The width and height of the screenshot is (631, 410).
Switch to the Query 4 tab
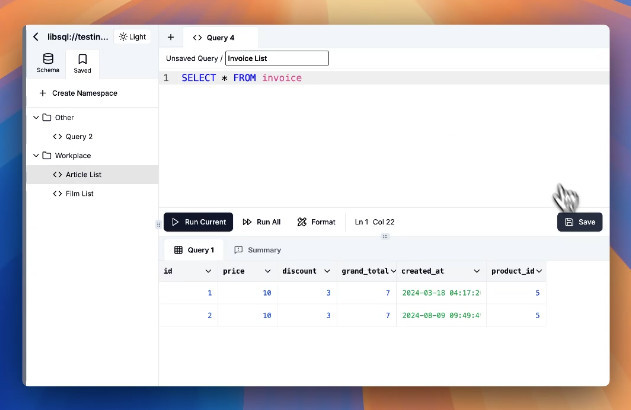coord(220,37)
